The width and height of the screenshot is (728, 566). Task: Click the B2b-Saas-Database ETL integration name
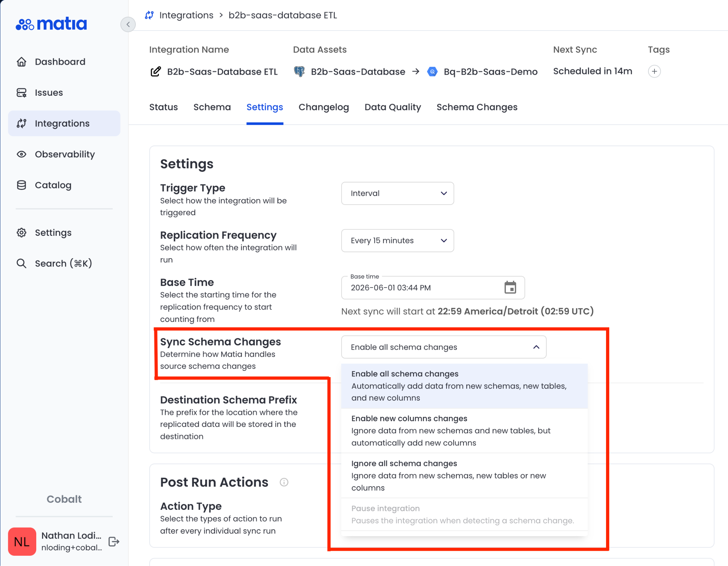222,72
